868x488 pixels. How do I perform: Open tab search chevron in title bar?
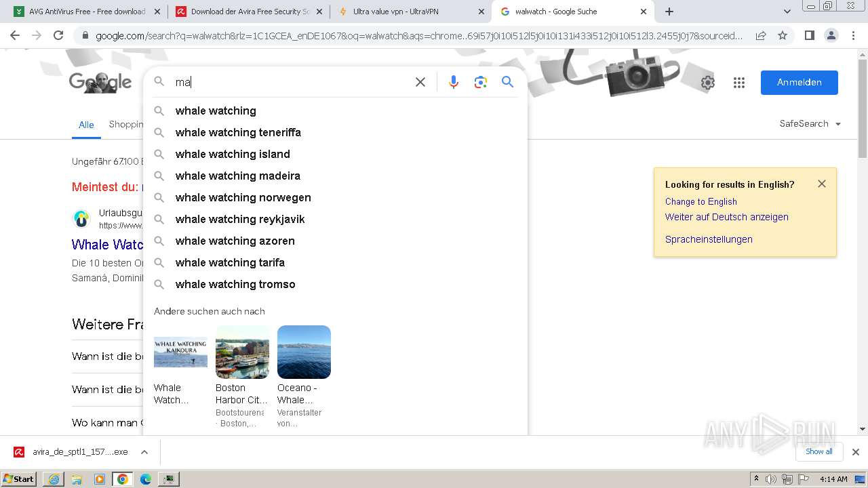pos(787,12)
